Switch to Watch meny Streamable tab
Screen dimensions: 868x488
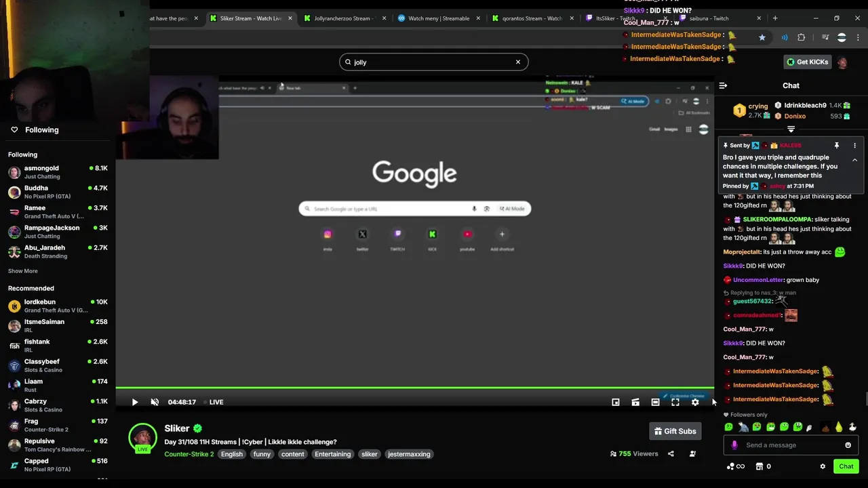point(437,18)
